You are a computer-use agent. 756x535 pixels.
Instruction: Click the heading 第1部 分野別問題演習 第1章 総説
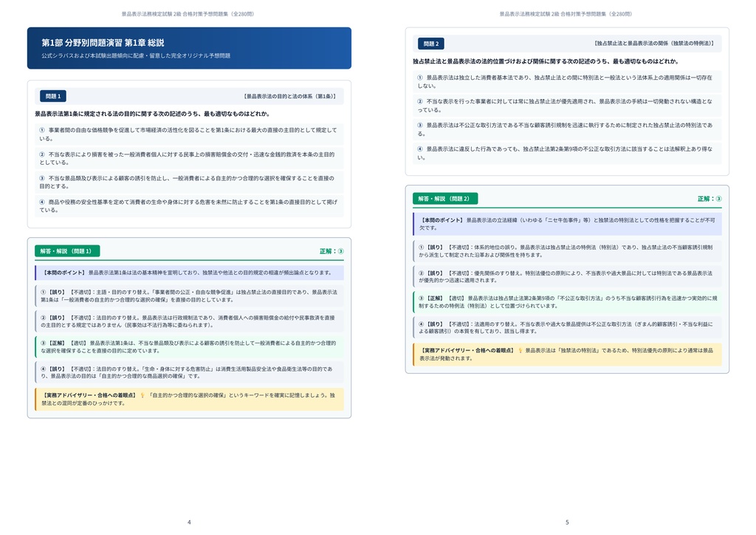coord(103,42)
